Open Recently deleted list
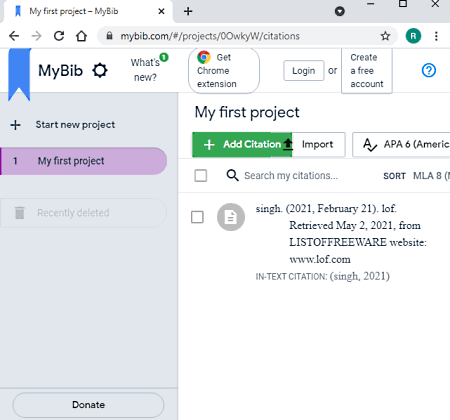 point(83,213)
